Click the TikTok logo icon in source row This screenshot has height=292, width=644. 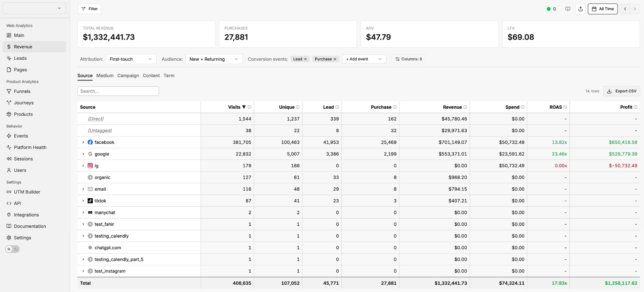point(90,201)
